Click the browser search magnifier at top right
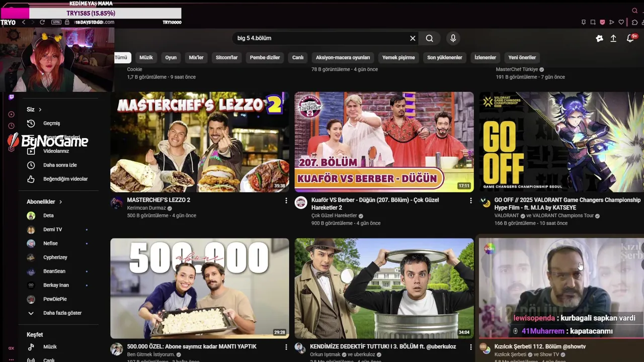 tap(634, 11)
